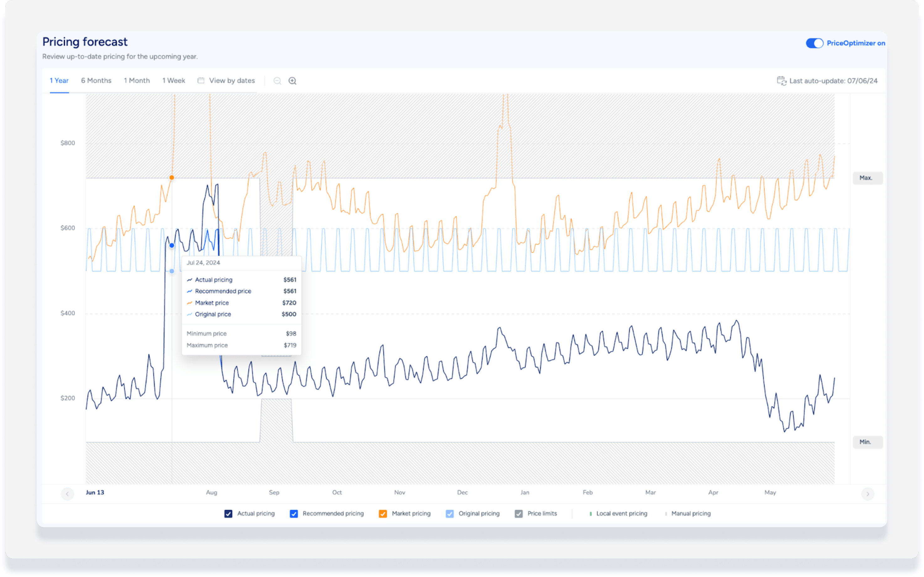Uncheck the Recommended pricing checkbox
924x577 pixels.
click(293, 514)
